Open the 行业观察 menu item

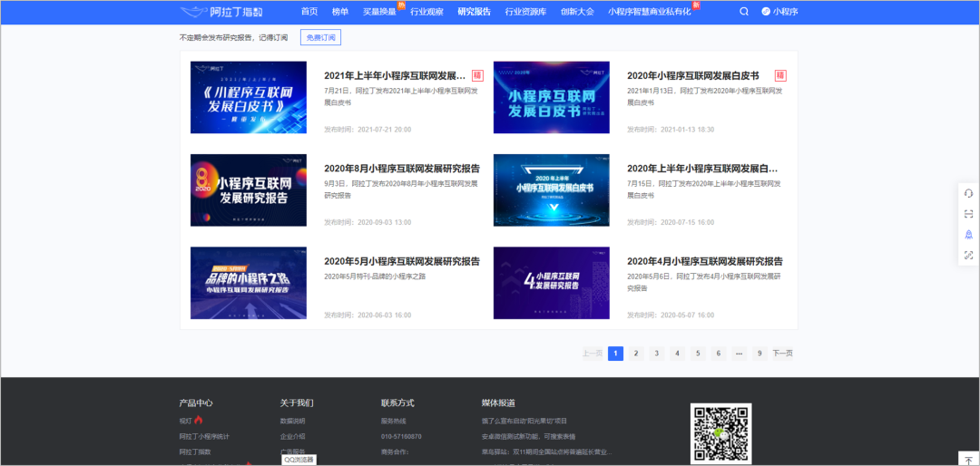(x=426, y=12)
